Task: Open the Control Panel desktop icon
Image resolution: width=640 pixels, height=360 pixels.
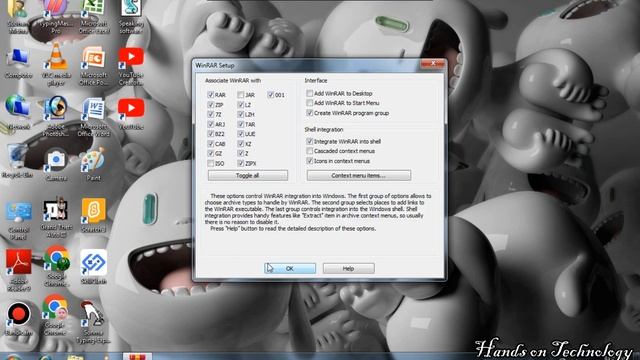Action: coord(18,220)
